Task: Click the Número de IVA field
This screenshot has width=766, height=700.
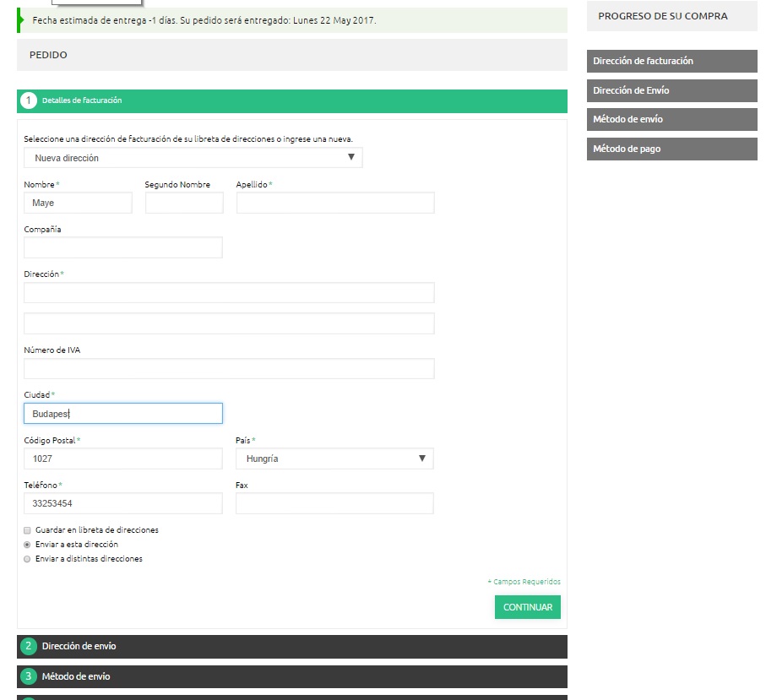Action: click(229, 368)
